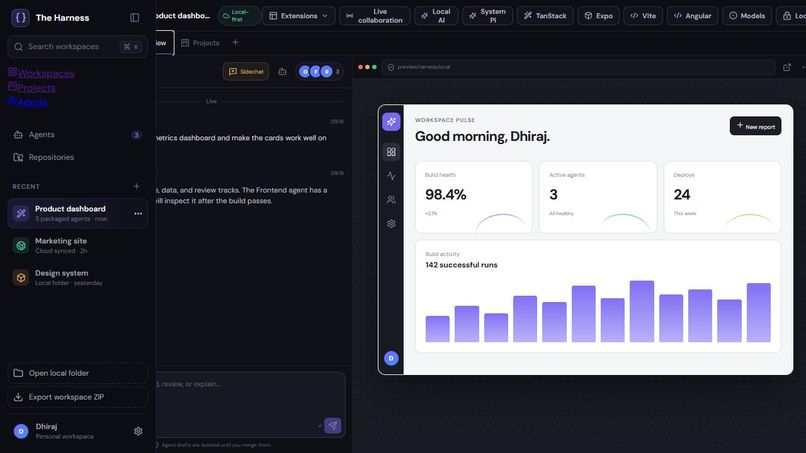Click the Marketing site globe icon
Screen dimensions: 806x453
pyautogui.click(x=21, y=246)
